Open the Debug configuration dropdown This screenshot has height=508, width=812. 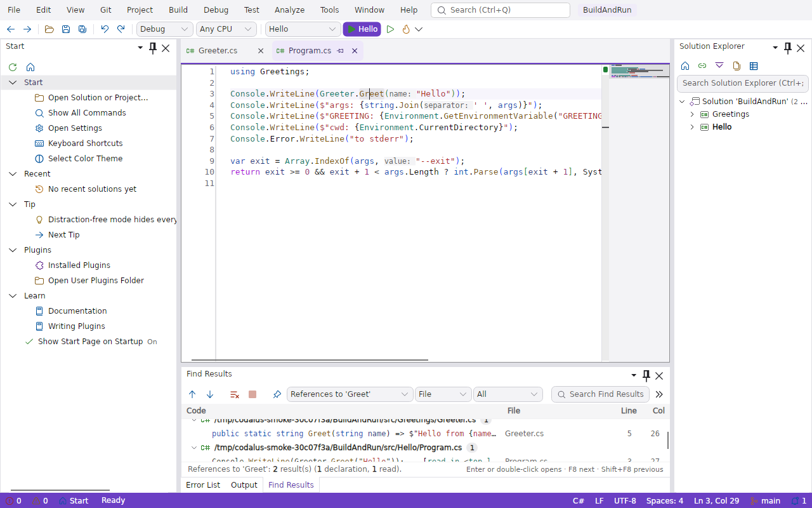pyautogui.click(x=165, y=29)
